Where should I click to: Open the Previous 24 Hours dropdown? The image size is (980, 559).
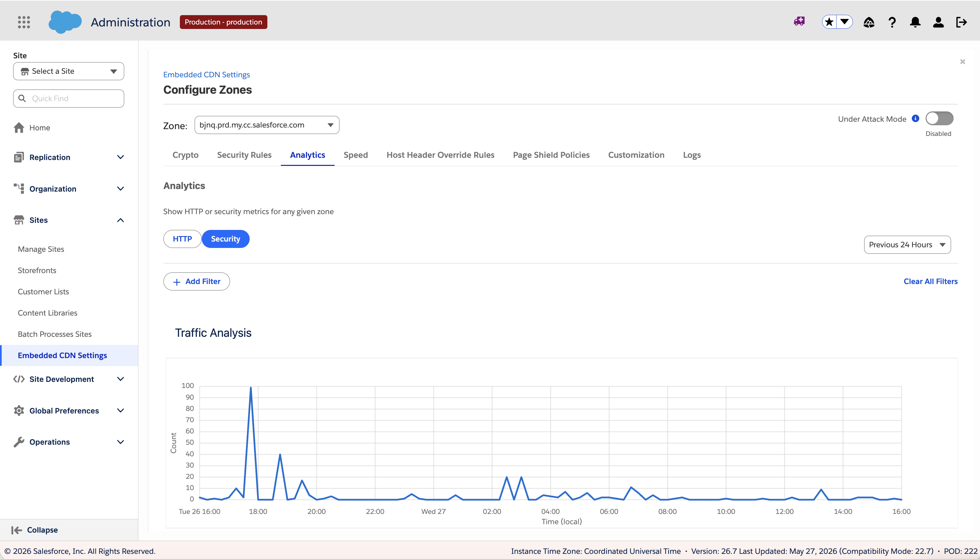click(x=907, y=245)
